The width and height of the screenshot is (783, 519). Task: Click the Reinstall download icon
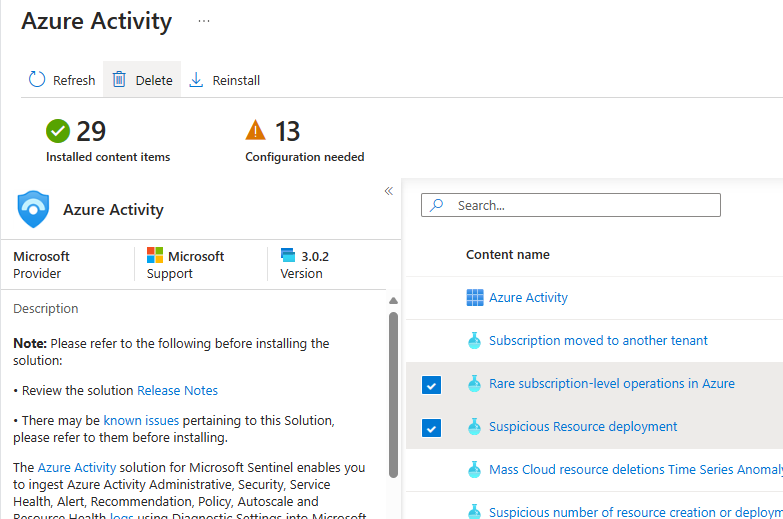coord(196,80)
